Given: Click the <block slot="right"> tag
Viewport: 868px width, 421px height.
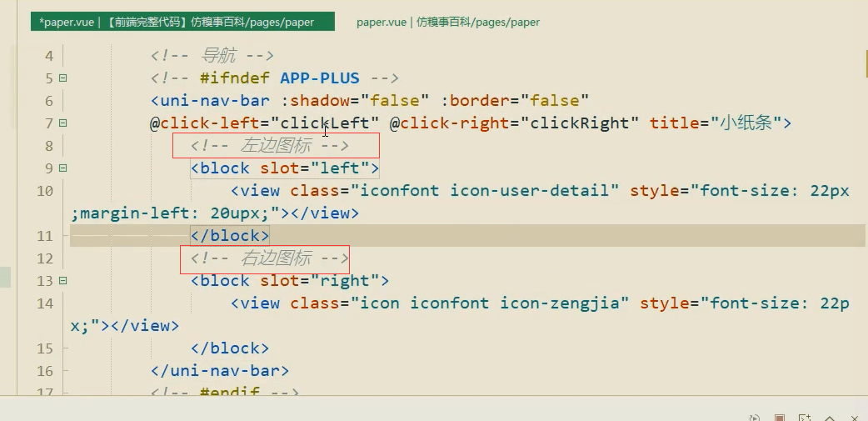Looking at the screenshot, I should pyautogui.click(x=290, y=281).
